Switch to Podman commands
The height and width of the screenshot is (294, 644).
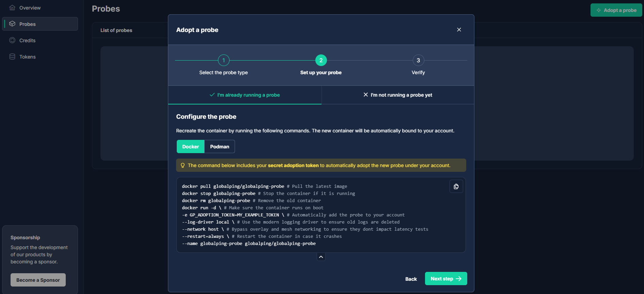point(219,147)
